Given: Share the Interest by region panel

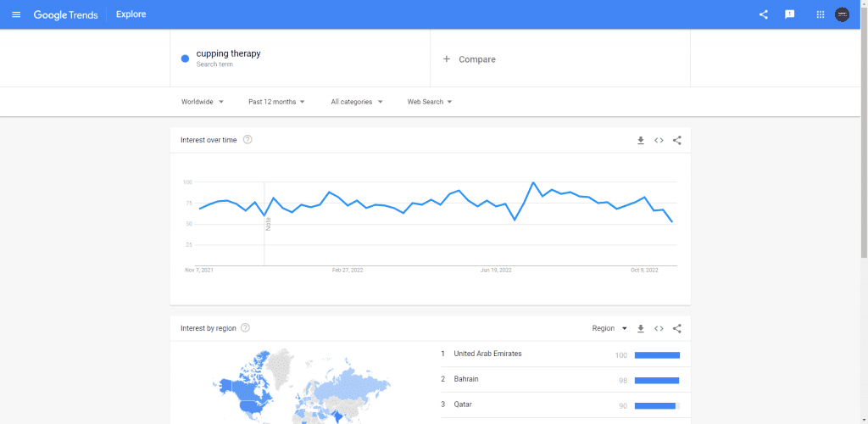Looking at the screenshot, I should pos(676,328).
